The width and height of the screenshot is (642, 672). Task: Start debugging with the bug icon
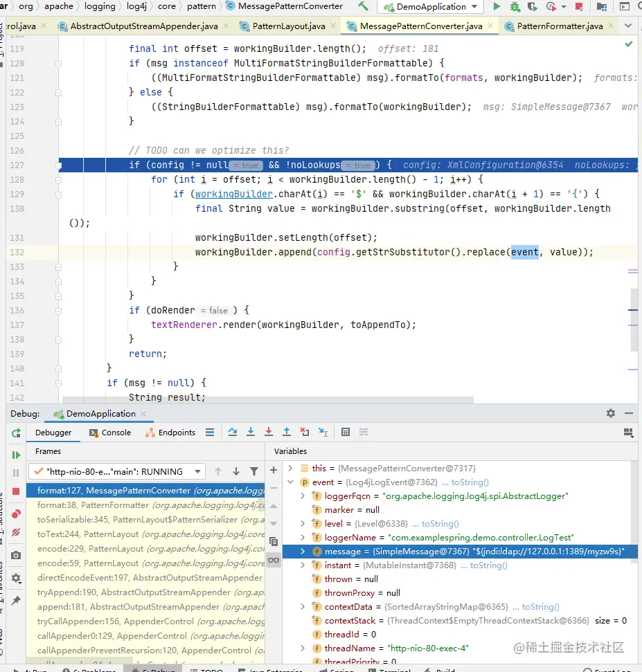[x=515, y=6]
